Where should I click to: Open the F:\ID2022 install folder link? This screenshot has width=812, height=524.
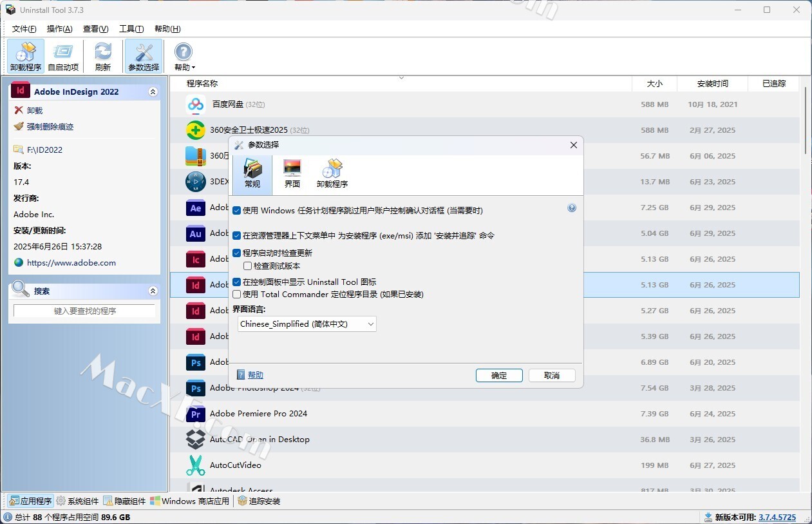(x=44, y=150)
